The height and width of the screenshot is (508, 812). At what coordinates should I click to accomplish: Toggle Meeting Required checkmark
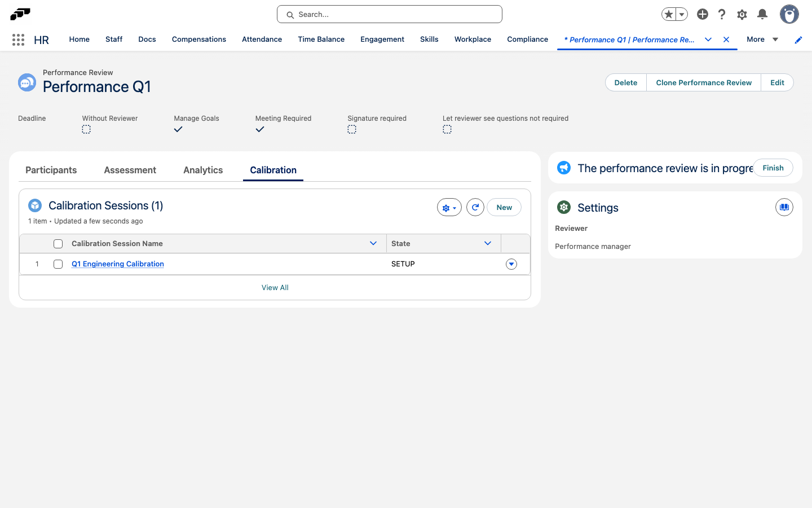[x=260, y=129]
